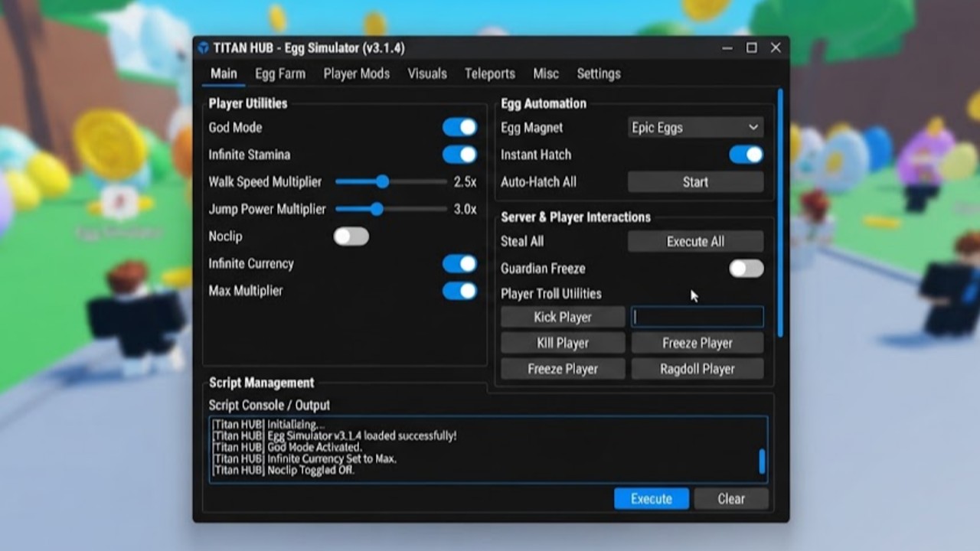The image size is (980, 551).
Task: Click the 'Egg Magnet' label
Action: coord(532,128)
